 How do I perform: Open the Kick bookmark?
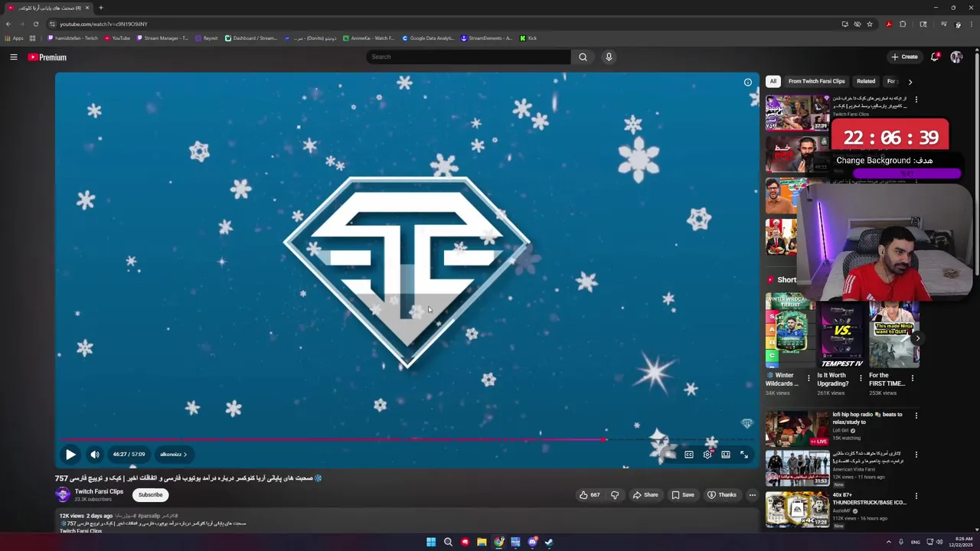(x=528, y=38)
